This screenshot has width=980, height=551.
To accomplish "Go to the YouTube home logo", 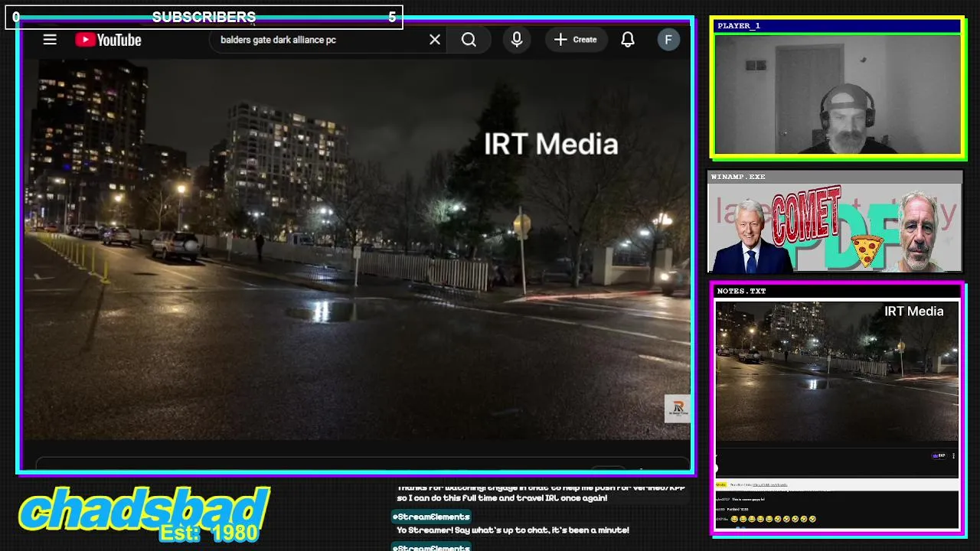I will click(x=108, y=40).
